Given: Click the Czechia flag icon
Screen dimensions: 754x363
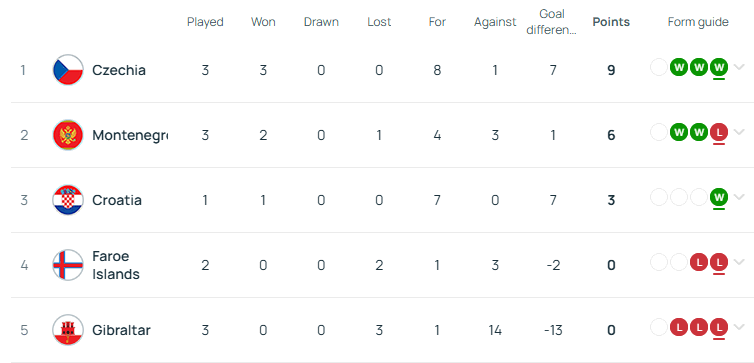Looking at the screenshot, I should pos(68,70).
